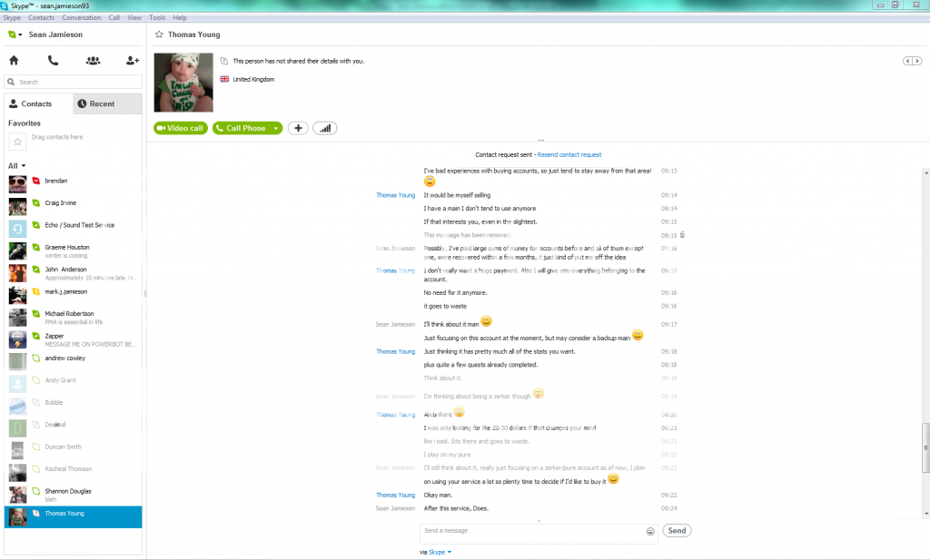Open the dial pad phone icon
Image resolution: width=930 pixels, height=560 pixels.
pyautogui.click(x=54, y=61)
